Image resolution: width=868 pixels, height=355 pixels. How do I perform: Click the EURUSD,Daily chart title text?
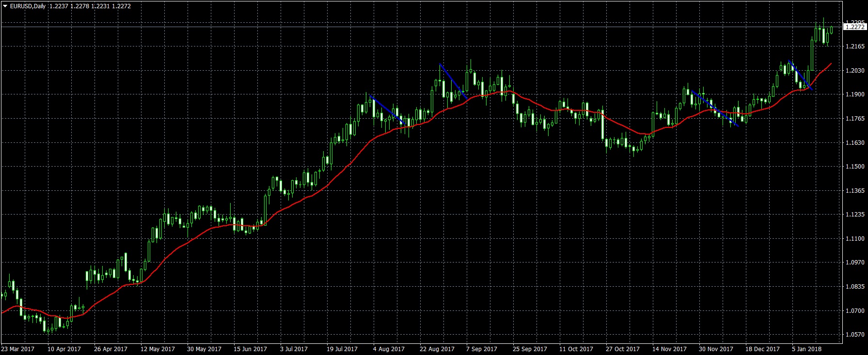[28, 6]
